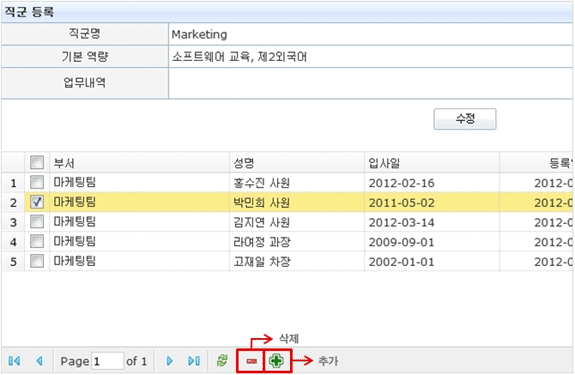
Task: Select the name 김지연 사원
Action: click(262, 223)
